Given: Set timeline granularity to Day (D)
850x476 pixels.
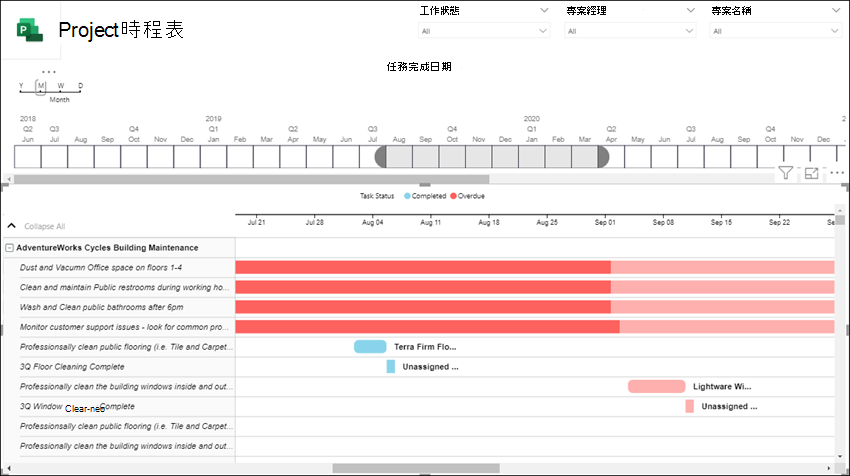Looking at the screenshot, I should [80, 86].
